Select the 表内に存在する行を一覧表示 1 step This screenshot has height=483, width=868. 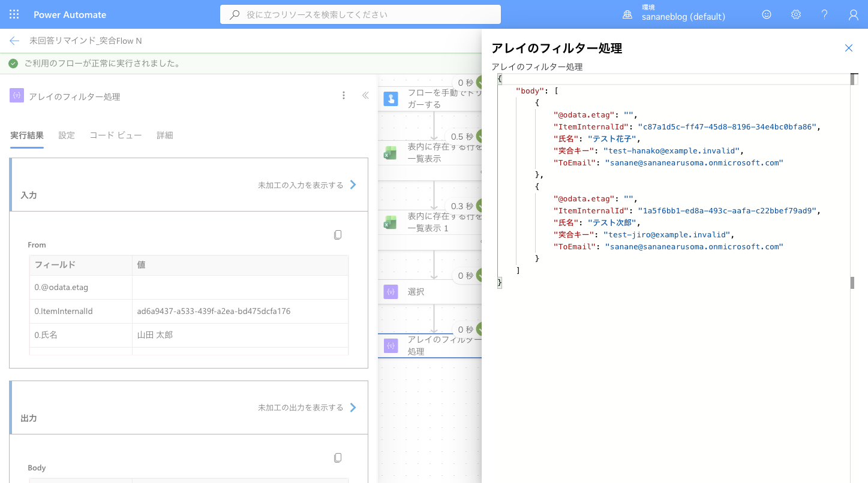pyautogui.click(x=430, y=222)
